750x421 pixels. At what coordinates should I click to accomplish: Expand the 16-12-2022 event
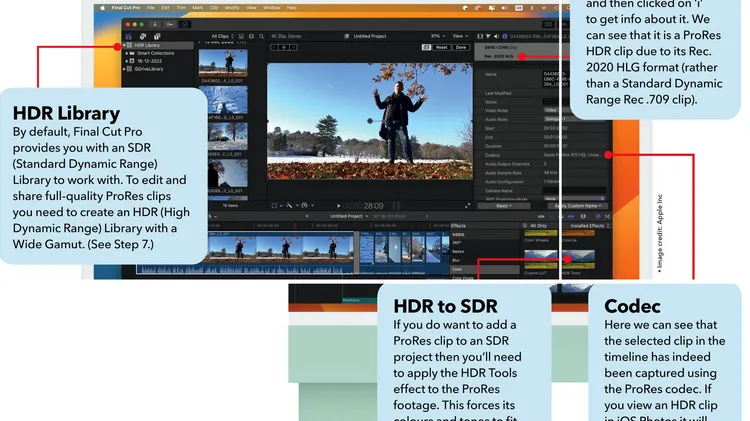(127, 61)
